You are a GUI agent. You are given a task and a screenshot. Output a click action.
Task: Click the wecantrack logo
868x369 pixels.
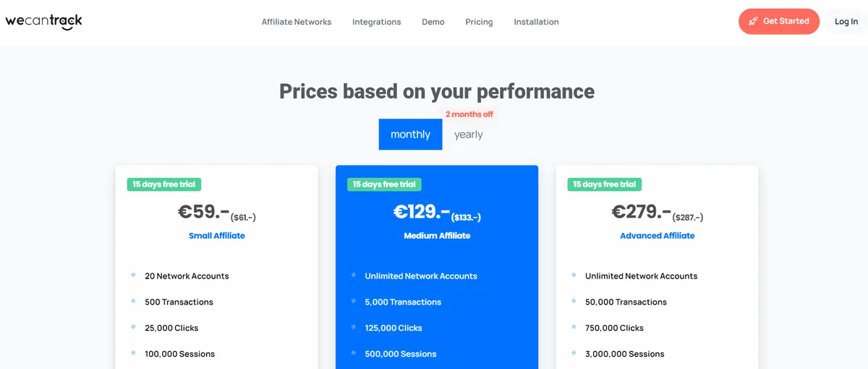click(x=43, y=22)
